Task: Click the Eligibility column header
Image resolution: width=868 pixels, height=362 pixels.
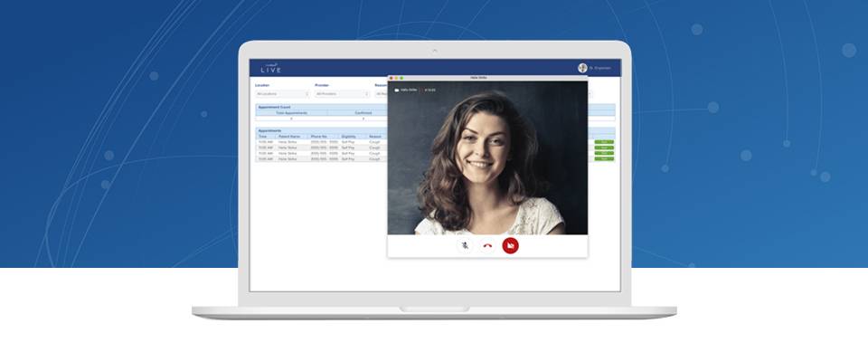Action: click(x=349, y=137)
